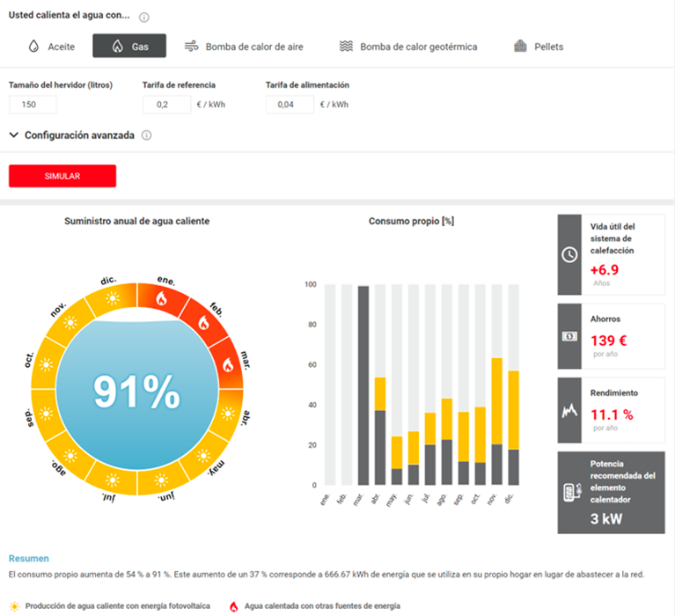
Task: Pick the Pellets heating source
Action: (x=539, y=47)
